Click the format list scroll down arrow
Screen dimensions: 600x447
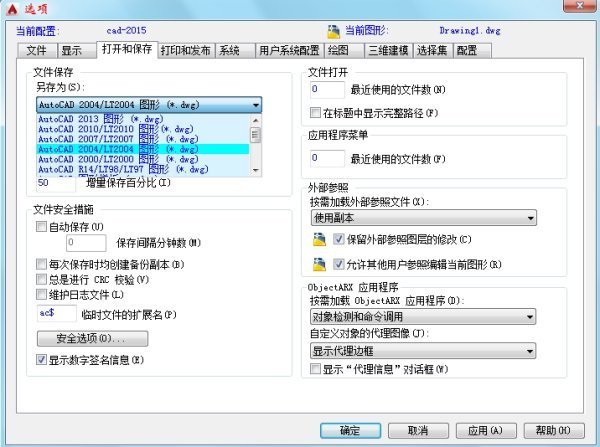pyautogui.click(x=256, y=170)
